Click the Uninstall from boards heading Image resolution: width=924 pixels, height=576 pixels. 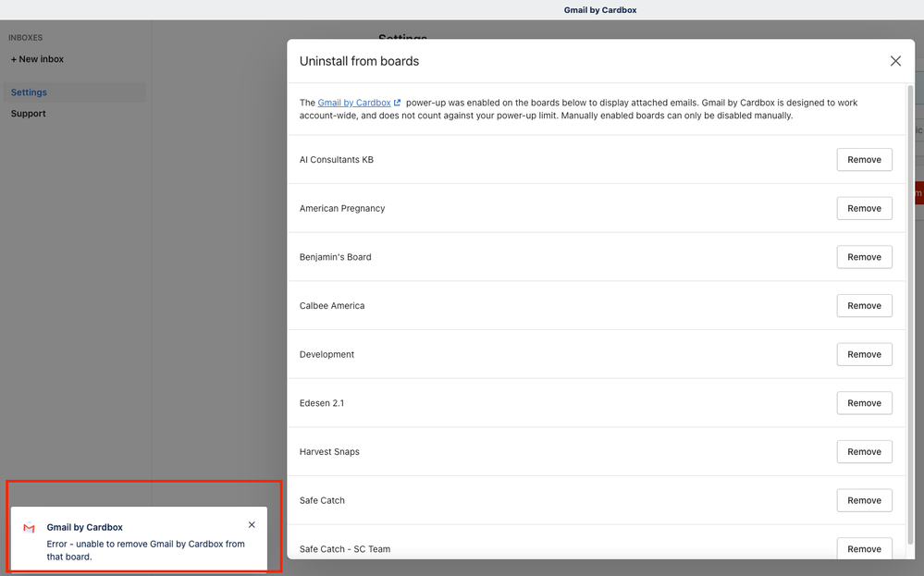pyautogui.click(x=359, y=61)
